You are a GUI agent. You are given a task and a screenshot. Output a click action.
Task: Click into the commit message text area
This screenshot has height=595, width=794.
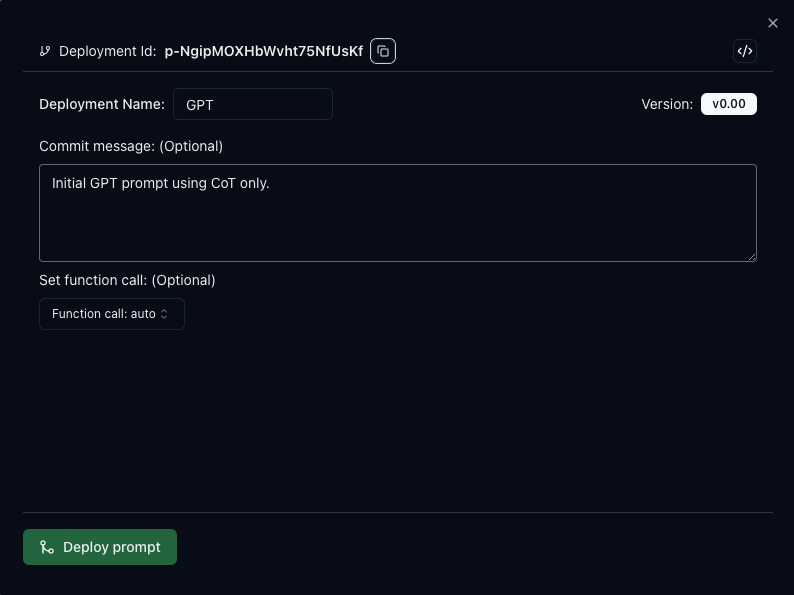pos(398,213)
